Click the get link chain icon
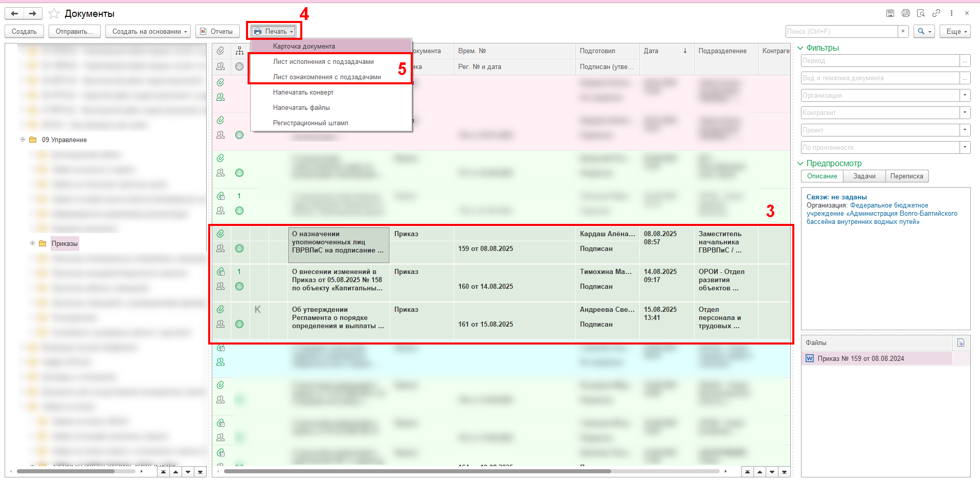 pos(936,13)
